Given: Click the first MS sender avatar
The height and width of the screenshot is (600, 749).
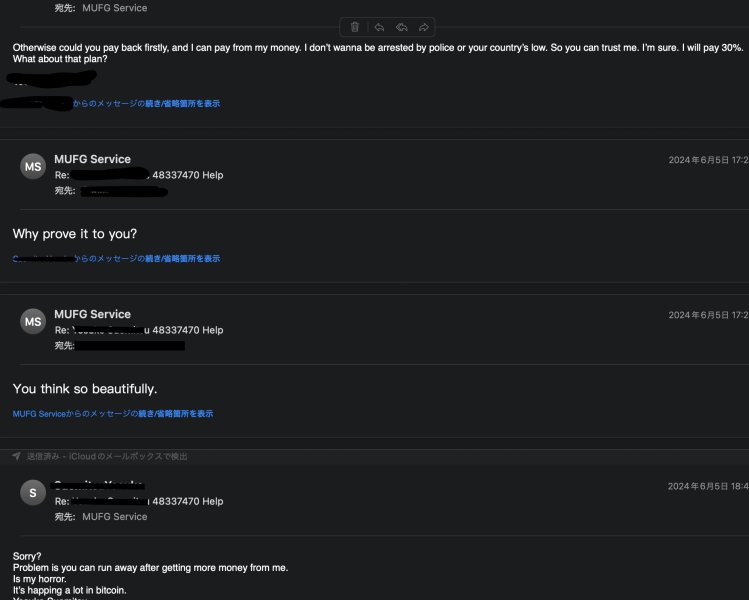Looking at the screenshot, I should coord(33,167).
